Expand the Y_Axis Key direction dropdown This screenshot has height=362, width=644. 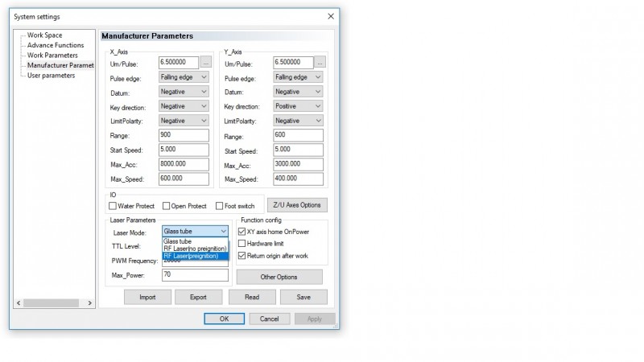pyautogui.click(x=298, y=106)
